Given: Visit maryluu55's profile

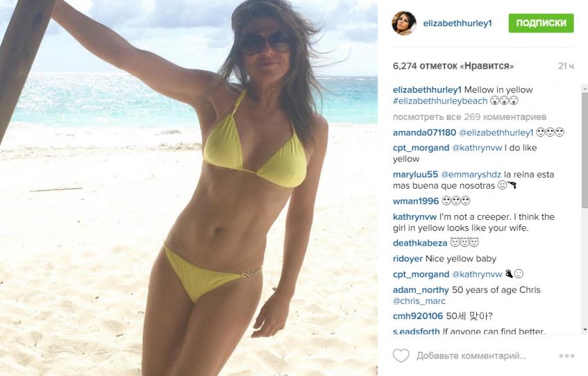Looking at the screenshot, I should click(x=416, y=175).
